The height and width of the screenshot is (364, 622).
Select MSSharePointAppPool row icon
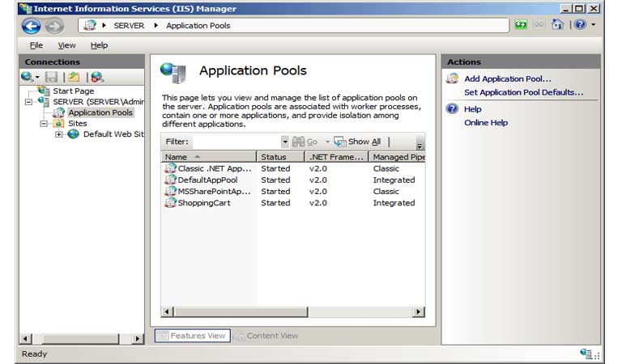[170, 192]
